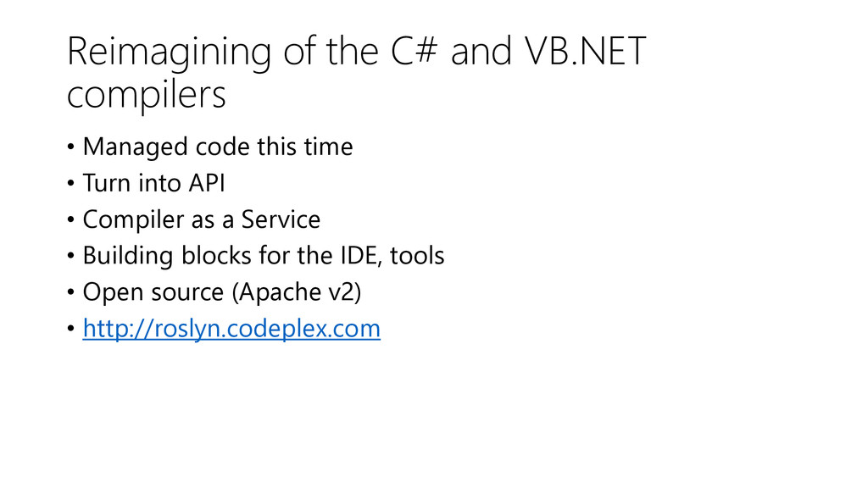Click the "(Apache v2)" license text

coord(296,292)
